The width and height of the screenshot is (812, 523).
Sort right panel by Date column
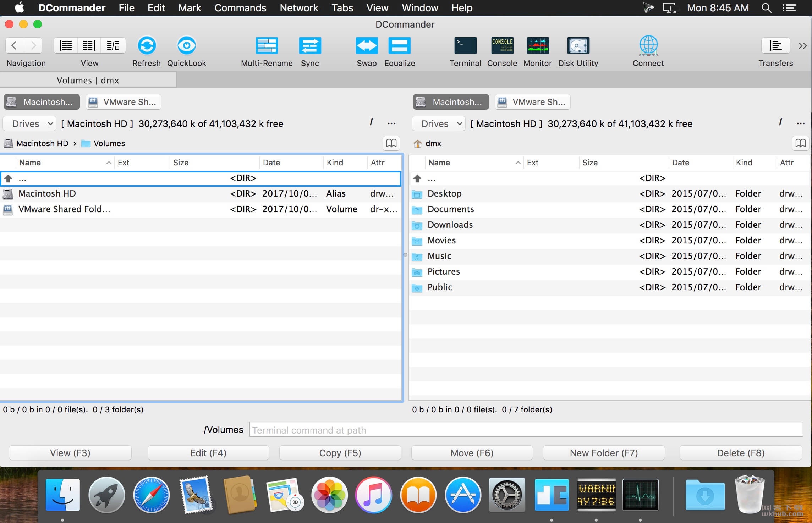click(700, 163)
